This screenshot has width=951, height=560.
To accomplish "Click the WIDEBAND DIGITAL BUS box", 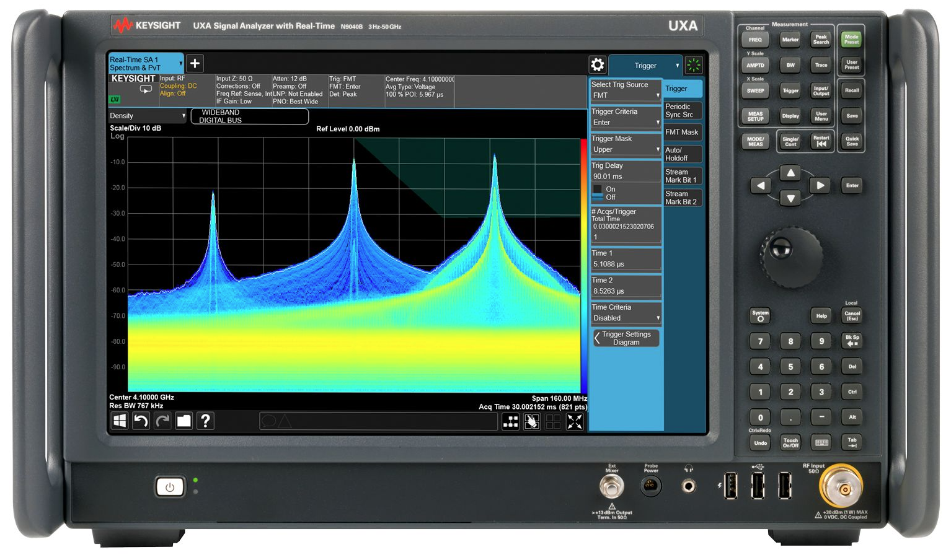I will coord(249,116).
